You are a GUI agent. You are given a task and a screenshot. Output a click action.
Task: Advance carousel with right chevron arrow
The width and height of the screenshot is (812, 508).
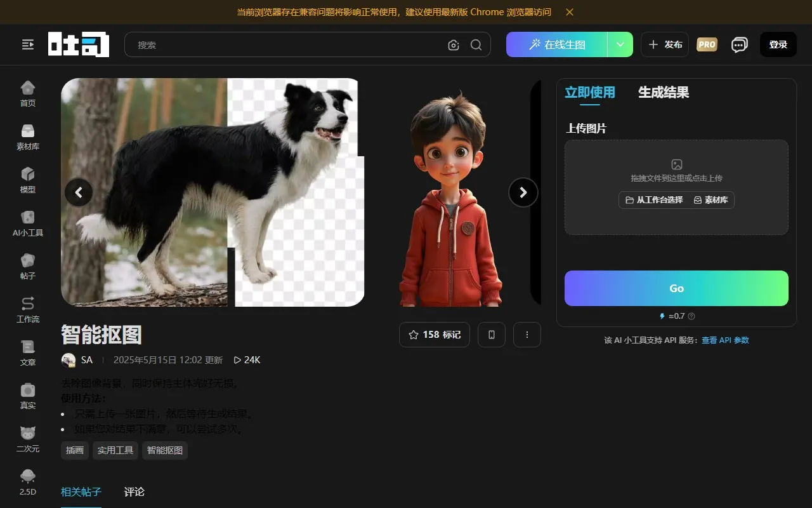pyautogui.click(x=523, y=192)
